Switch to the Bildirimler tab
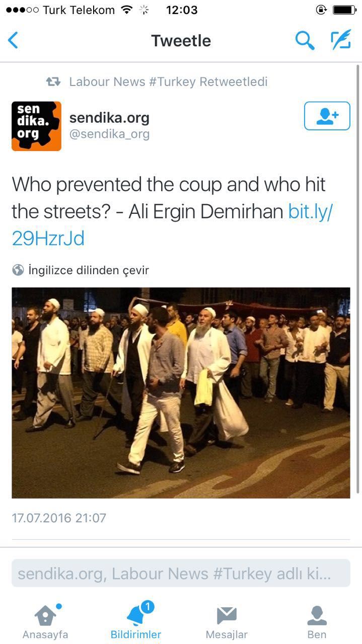 click(136, 621)
